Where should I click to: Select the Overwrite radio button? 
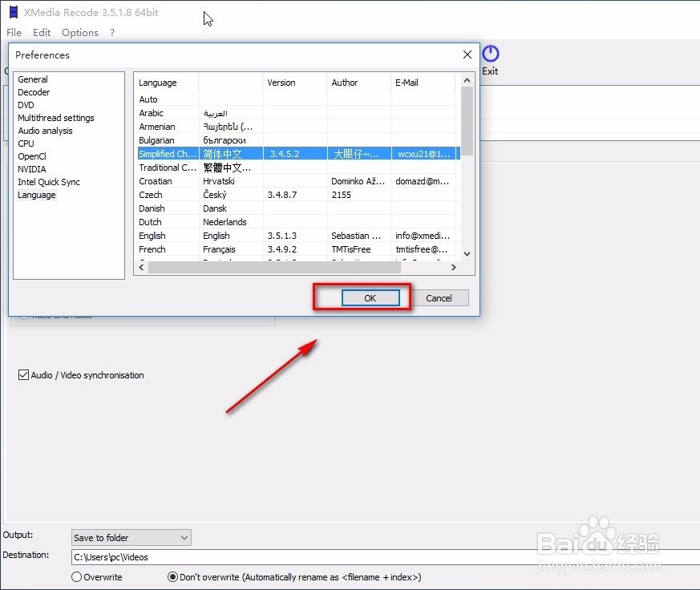pos(76,577)
